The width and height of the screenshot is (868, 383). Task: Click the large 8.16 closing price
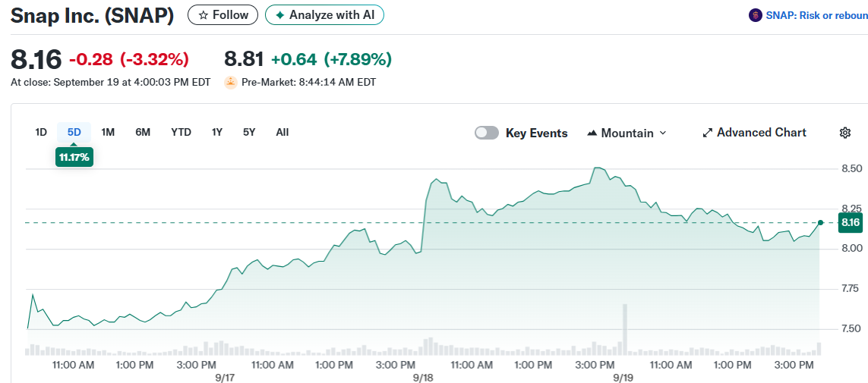pyautogui.click(x=36, y=59)
